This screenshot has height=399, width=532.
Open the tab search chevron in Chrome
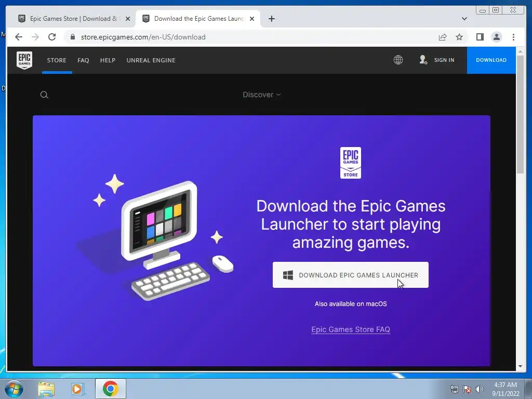464,19
